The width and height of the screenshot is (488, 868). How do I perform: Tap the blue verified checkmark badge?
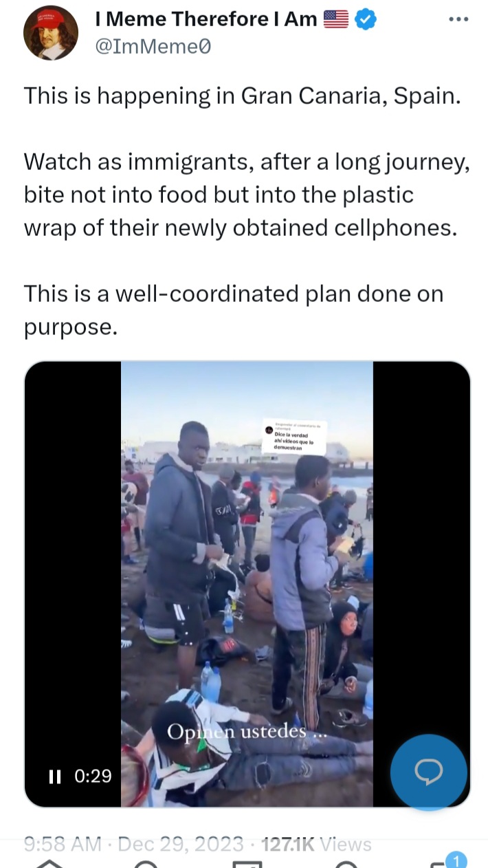[365, 20]
